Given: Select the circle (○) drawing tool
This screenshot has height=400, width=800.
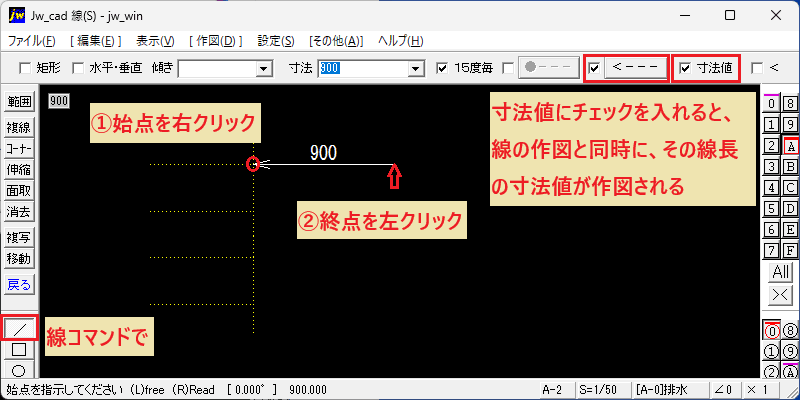Looking at the screenshot, I should 19,369.
